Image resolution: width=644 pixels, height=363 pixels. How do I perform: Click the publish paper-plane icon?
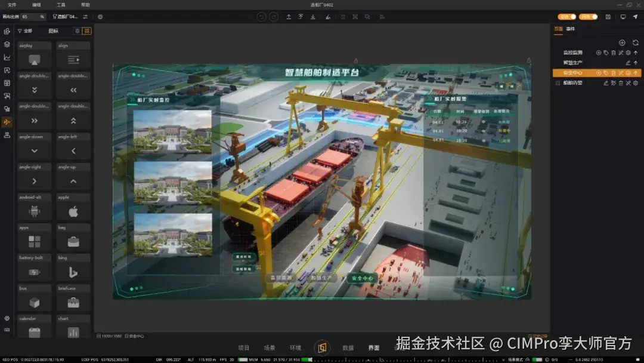pyautogui.click(x=636, y=17)
